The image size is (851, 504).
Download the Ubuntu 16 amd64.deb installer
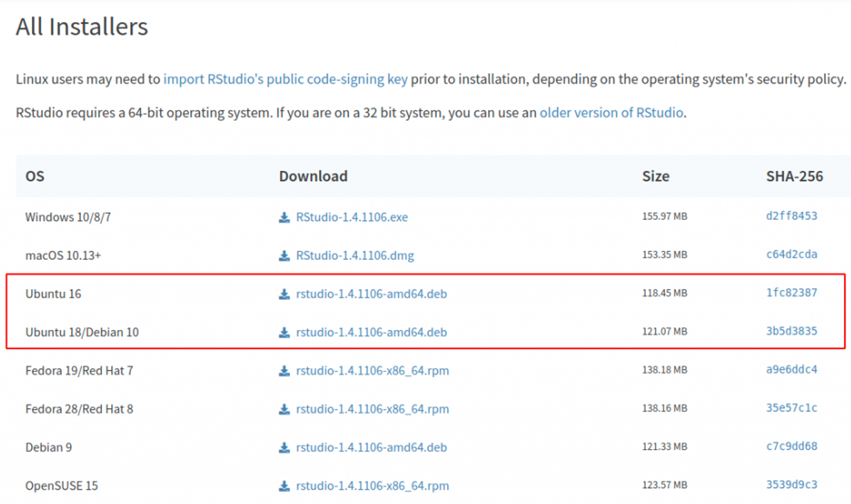point(371,294)
